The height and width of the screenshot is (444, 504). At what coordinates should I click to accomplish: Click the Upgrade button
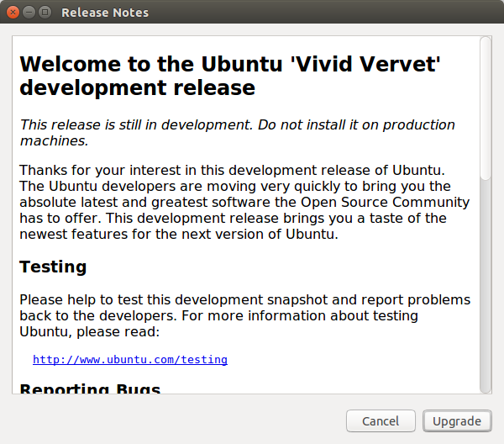(x=457, y=420)
